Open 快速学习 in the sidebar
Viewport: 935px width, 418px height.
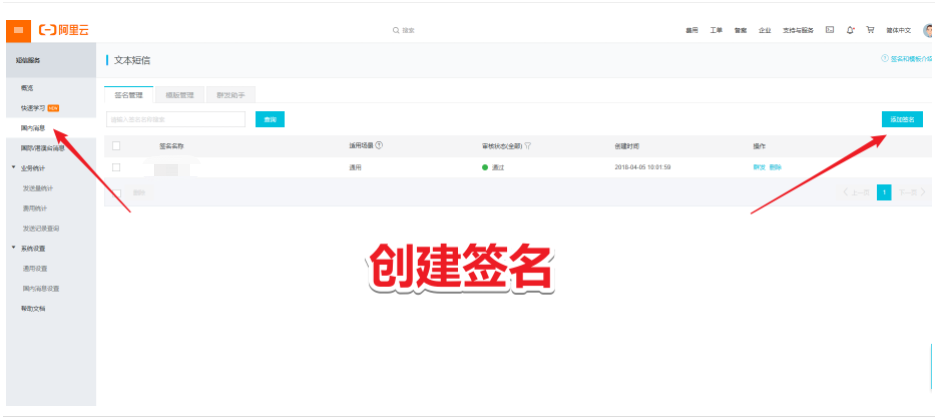33,108
